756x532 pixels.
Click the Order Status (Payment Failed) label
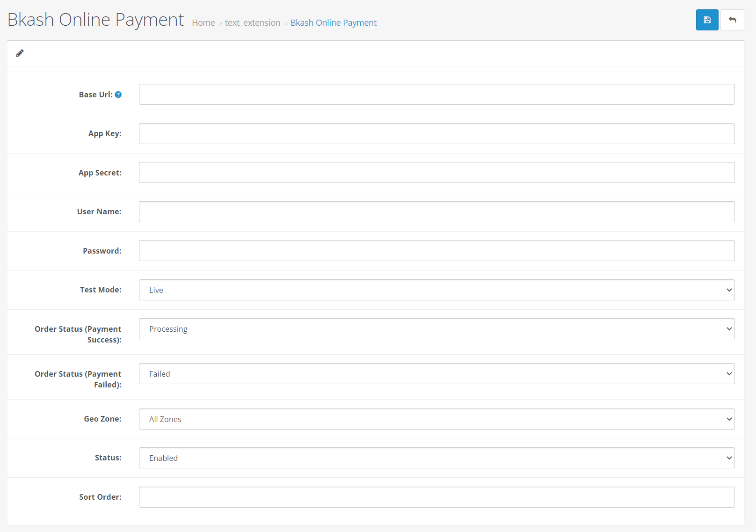click(x=78, y=379)
